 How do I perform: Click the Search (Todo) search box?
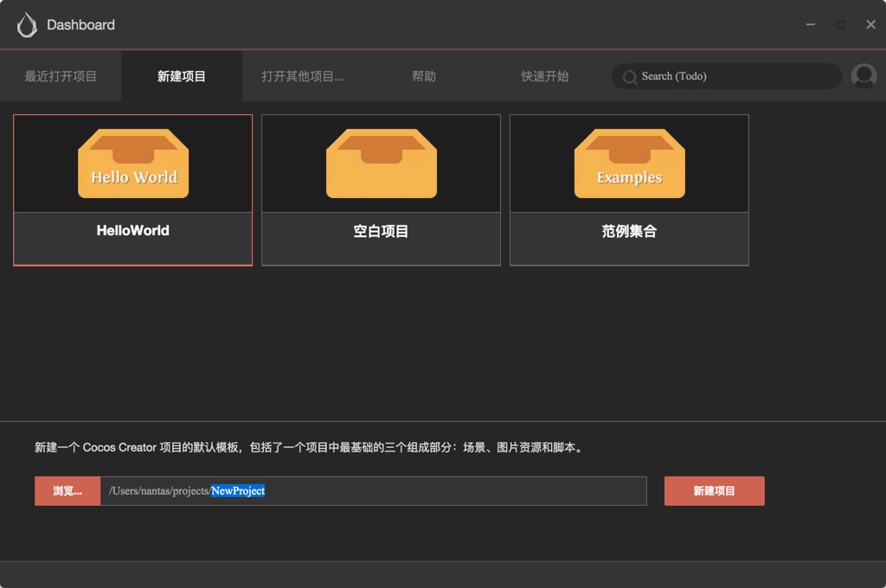[727, 76]
